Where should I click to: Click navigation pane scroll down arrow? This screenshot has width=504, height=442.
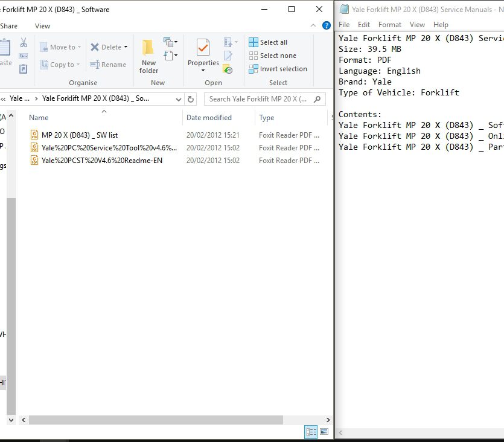click(11, 420)
